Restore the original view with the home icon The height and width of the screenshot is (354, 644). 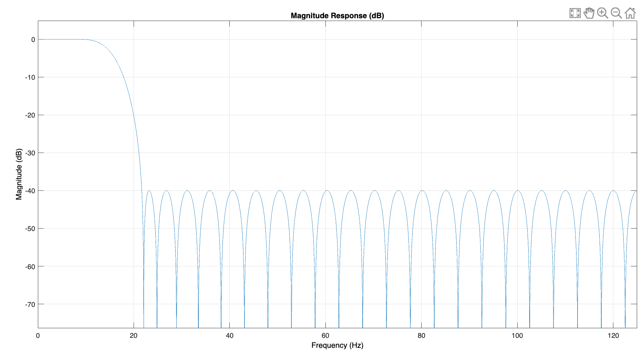[x=630, y=13]
